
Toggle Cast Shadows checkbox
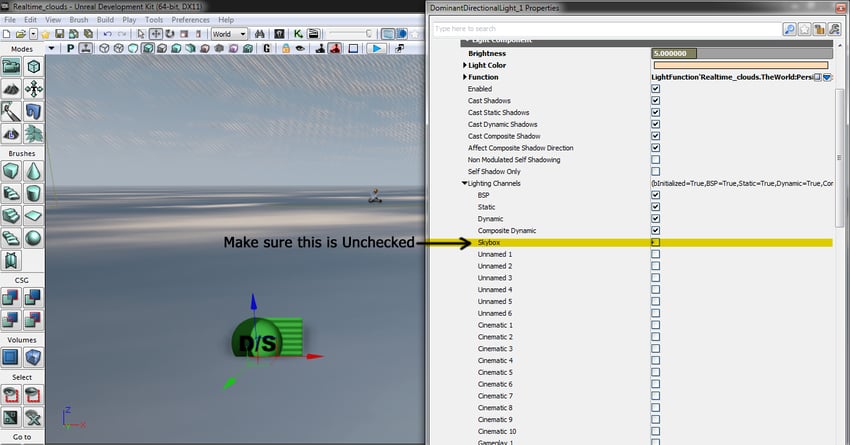pos(655,100)
